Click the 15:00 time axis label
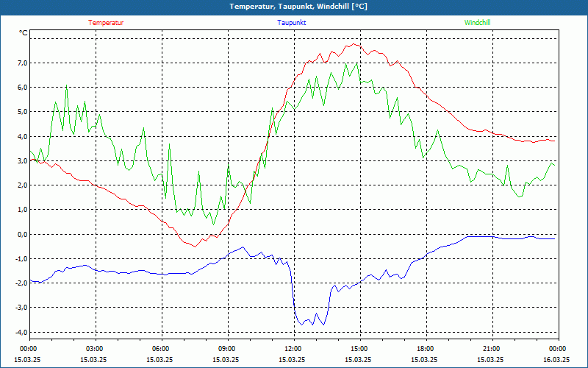 point(360,349)
